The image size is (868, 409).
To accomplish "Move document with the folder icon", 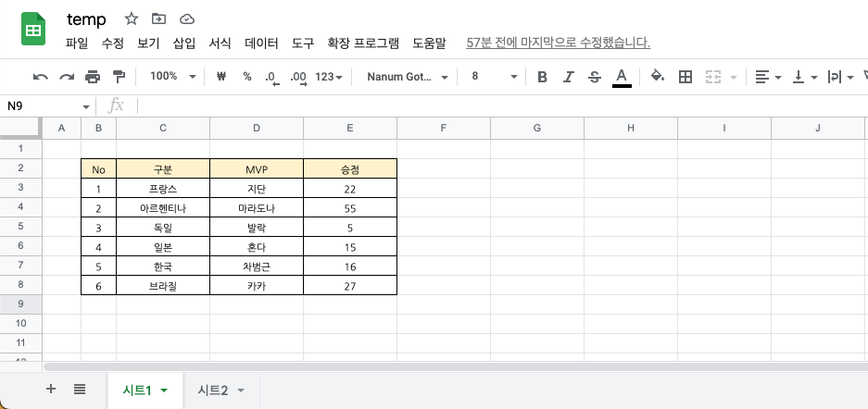I will tap(159, 19).
